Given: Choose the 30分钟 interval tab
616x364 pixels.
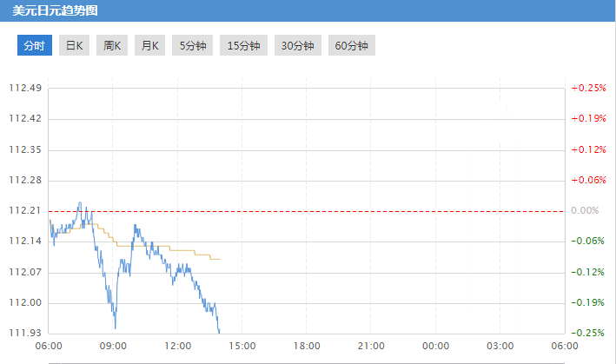Looking at the screenshot, I should [x=298, y=46].
